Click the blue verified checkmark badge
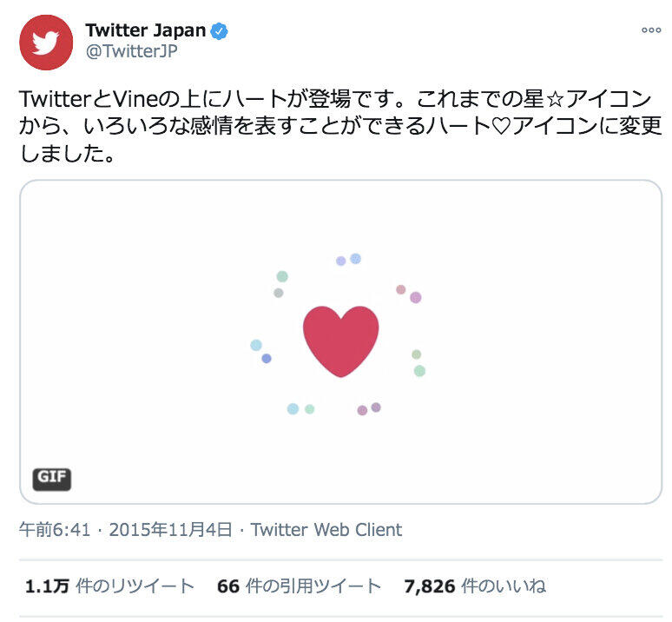The width and height of the screenshot is (672, 622). click(221, 31)
